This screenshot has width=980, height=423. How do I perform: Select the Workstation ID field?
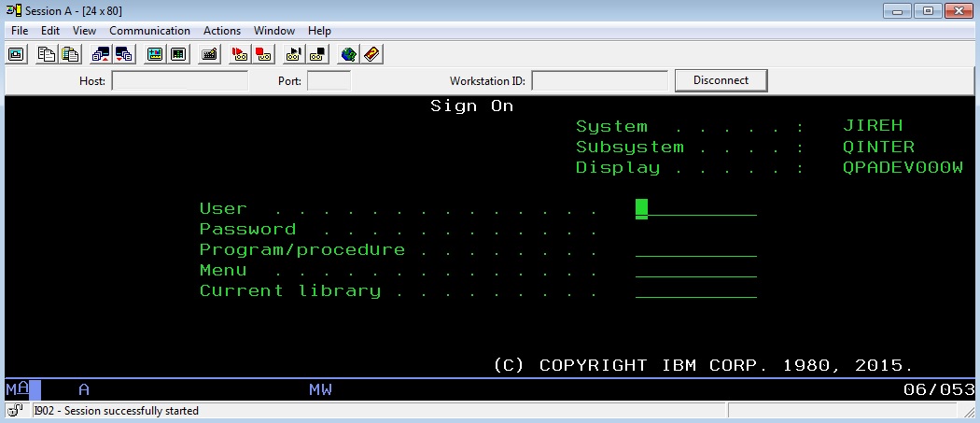coord(599,81)
